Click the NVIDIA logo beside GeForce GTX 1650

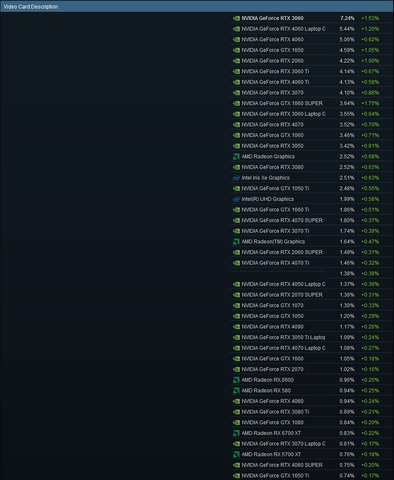point(236,50)
